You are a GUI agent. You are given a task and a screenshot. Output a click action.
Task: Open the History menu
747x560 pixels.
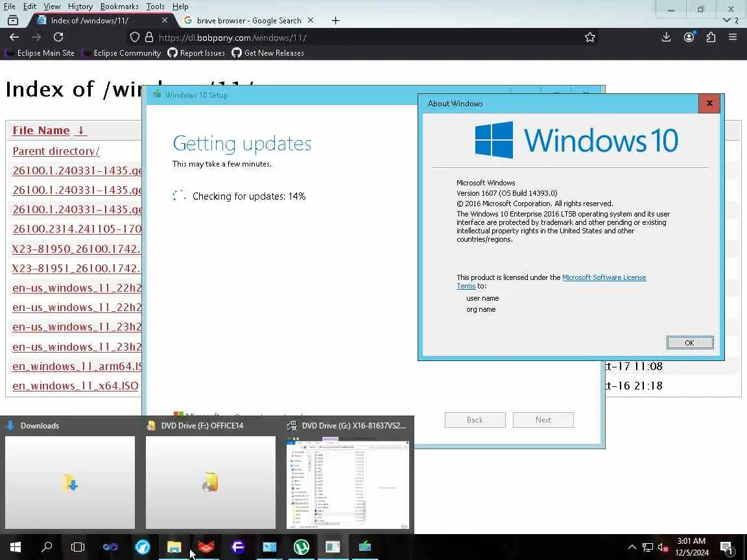(x=80, y=6)
